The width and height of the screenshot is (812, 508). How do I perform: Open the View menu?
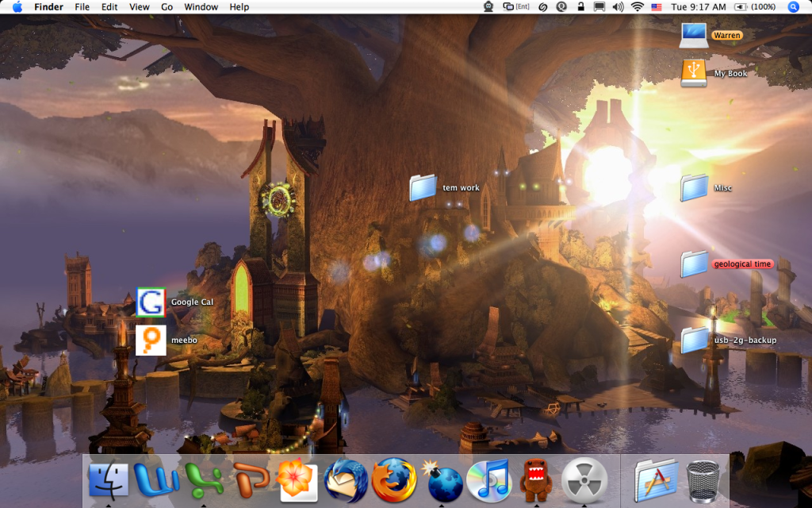click(140, 6)
